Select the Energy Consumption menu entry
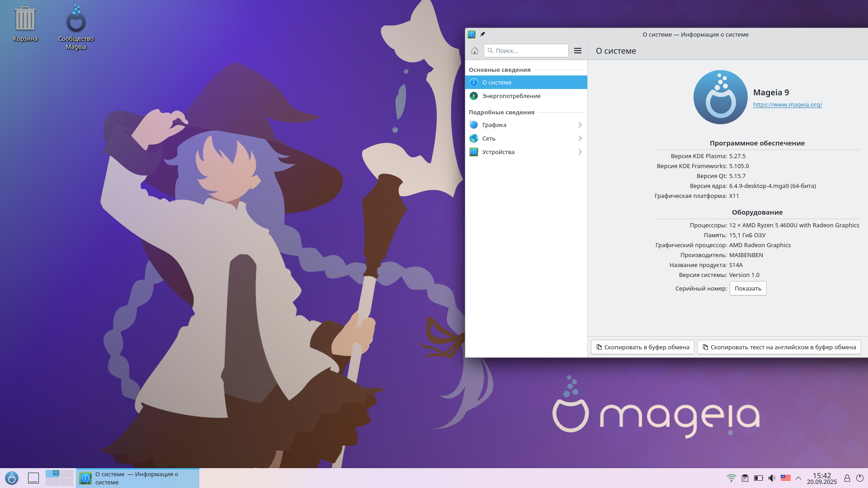This screenshot has height=488, width=868. click(x=511, y=96)
